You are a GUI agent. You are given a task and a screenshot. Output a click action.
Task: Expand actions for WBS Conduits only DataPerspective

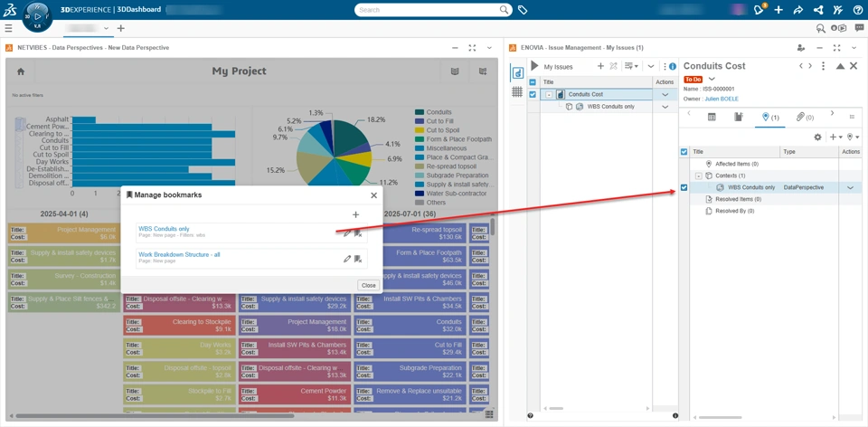pos(850,187)
